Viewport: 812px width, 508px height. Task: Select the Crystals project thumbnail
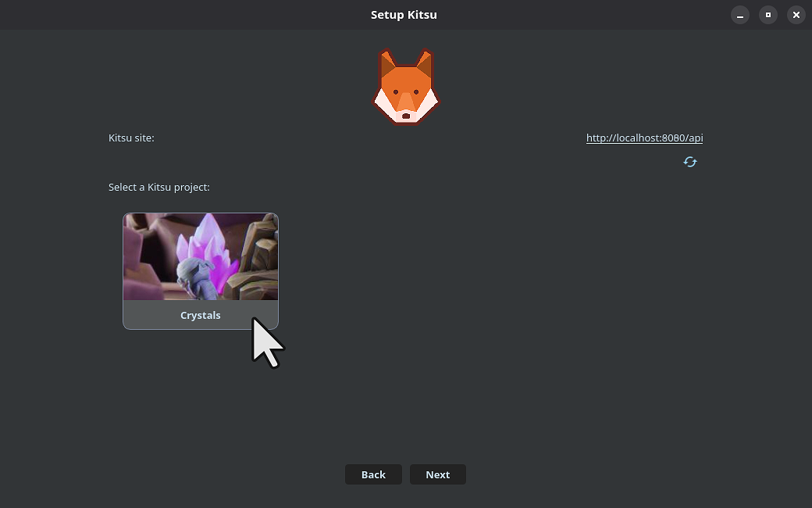coord(201,256)
